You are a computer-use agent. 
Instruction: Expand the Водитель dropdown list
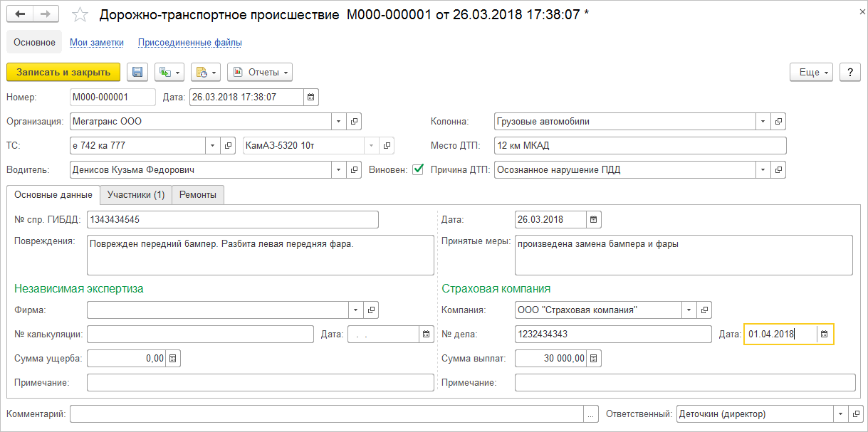338,170
